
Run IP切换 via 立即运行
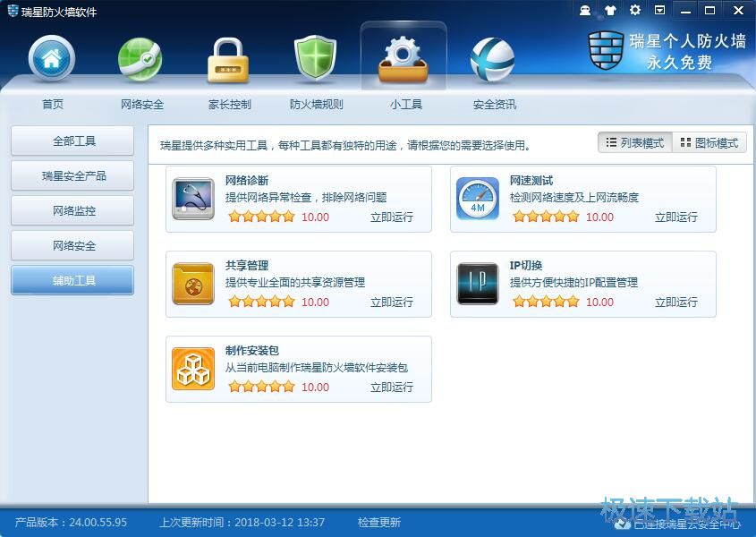coord(676,302)
